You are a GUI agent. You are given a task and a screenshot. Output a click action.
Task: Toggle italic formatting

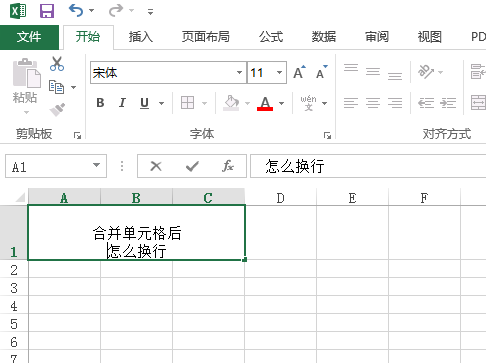pos(122,103)
